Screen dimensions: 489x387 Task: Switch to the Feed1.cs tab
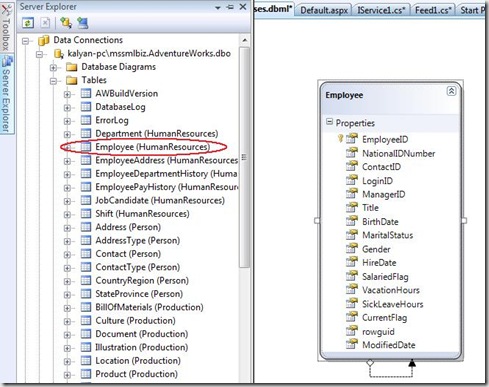pos(433,10)
